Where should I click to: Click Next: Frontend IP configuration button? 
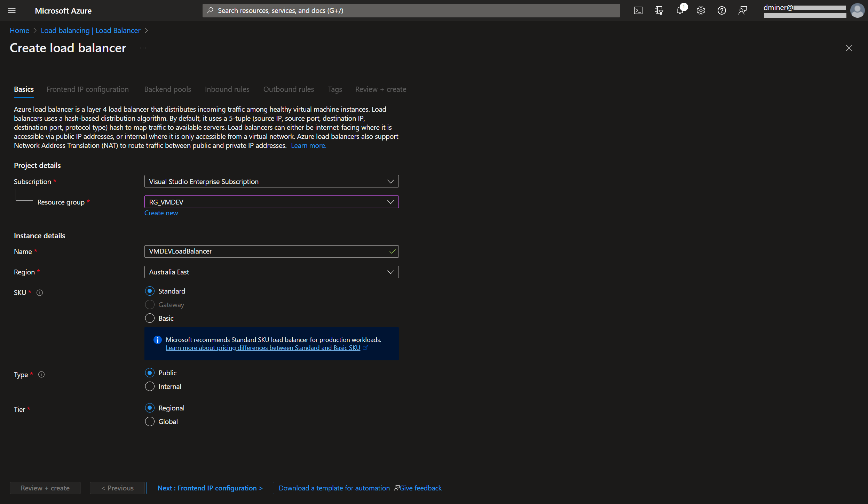point(210,488)
